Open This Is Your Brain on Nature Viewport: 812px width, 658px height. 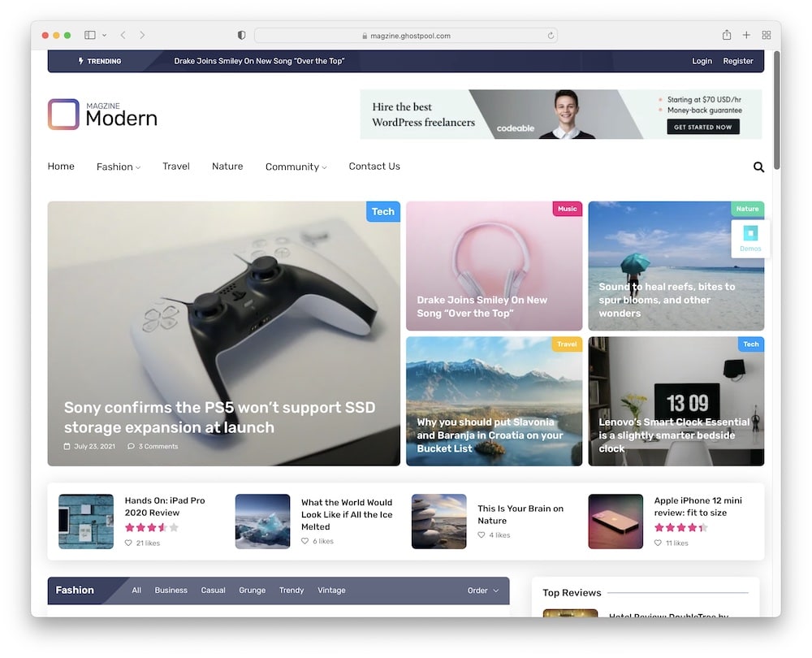click(x=520, y=514)
